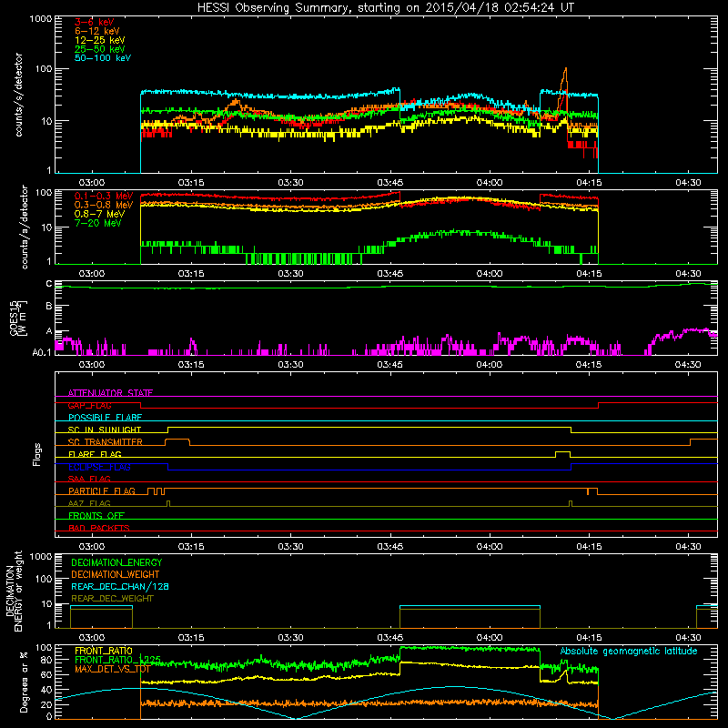Pick the SAA_FLAG label
This screenshot has height=728, width=728.
point(89,479)
